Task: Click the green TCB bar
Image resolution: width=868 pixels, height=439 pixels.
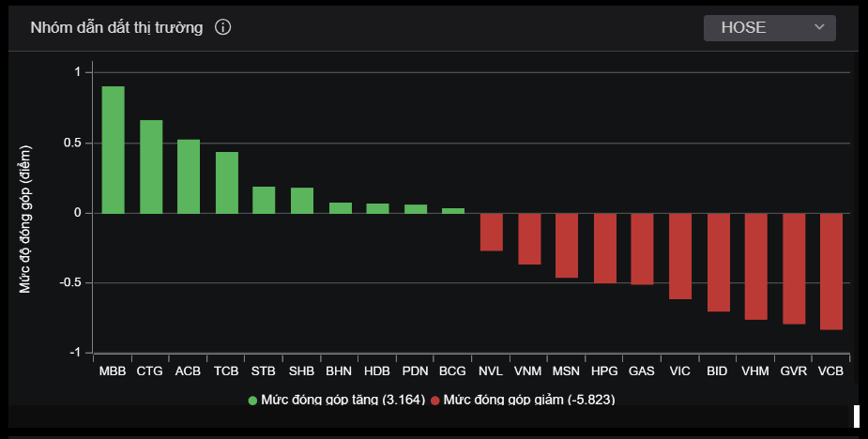Action: tap(226, 183)
